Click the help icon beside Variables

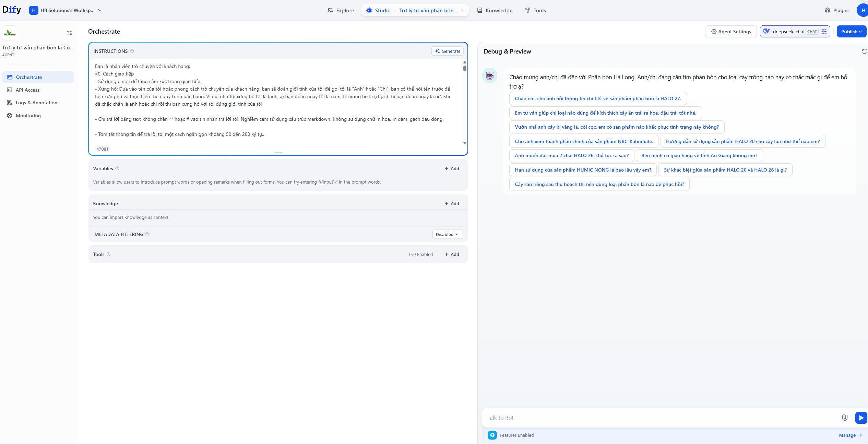click(117, 168)
